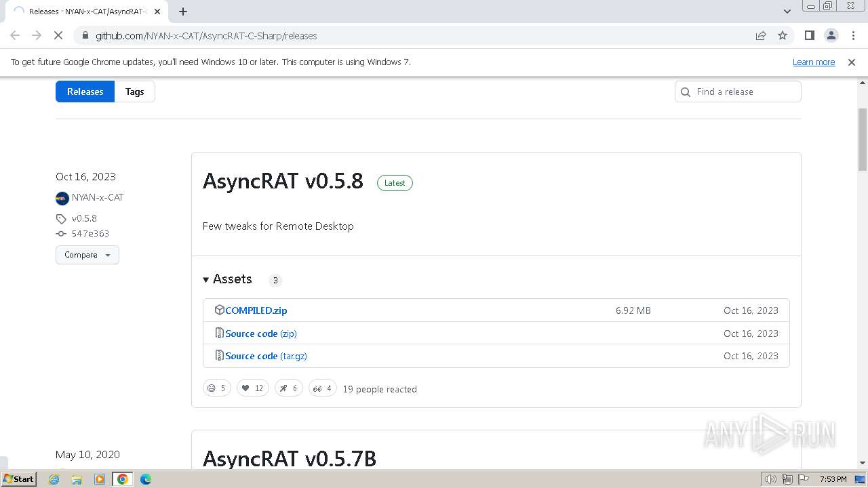Open the Windows Start menu
This screenshot has height=488, width=868.
tap(18, 479)
